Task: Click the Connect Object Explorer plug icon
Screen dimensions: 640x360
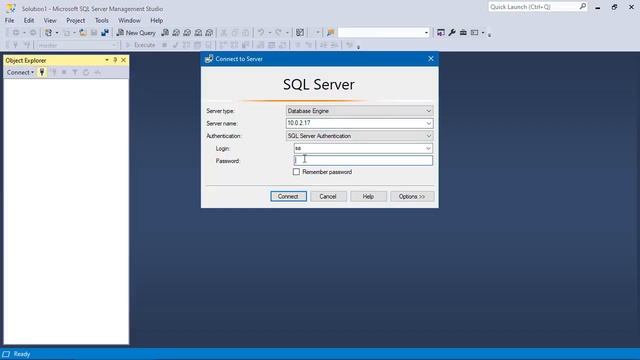Action: click(42, 72)
